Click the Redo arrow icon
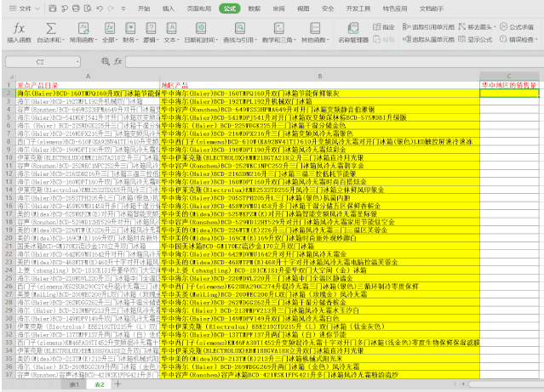 click(x=111, y=9)
